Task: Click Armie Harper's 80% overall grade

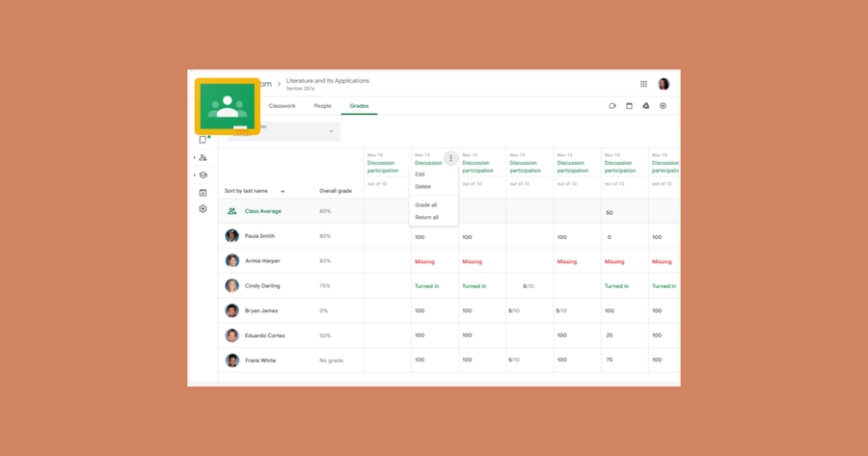Action: pyautogui.click(x=325, y=260)
